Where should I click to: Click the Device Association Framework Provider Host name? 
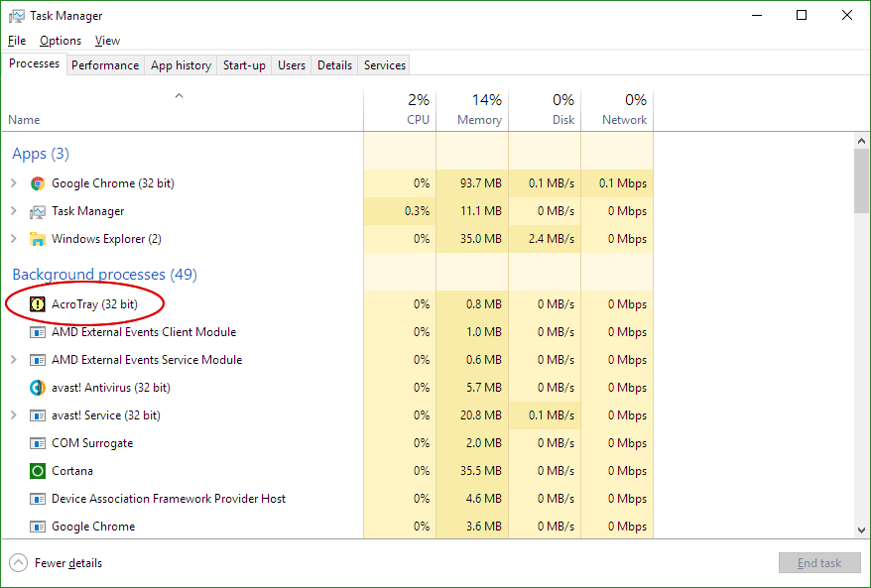[169, 499]
